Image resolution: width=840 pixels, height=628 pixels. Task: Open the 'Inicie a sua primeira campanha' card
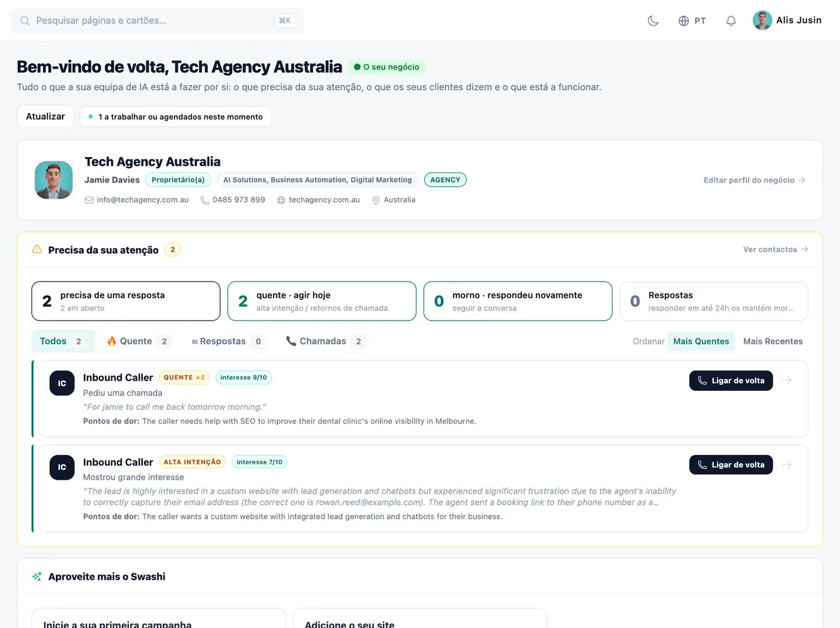[x=158, y=618]
